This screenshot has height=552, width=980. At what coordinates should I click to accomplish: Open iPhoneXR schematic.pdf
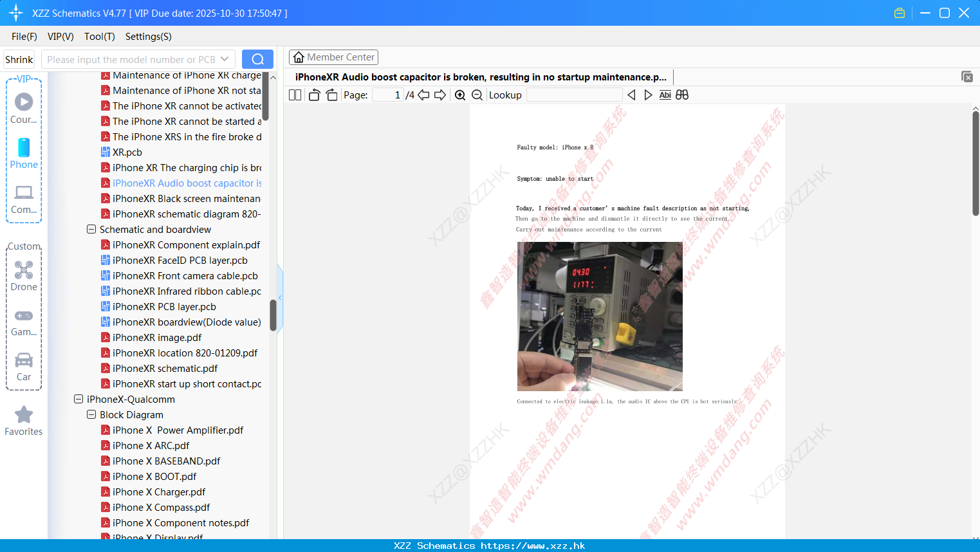point(165,368)
